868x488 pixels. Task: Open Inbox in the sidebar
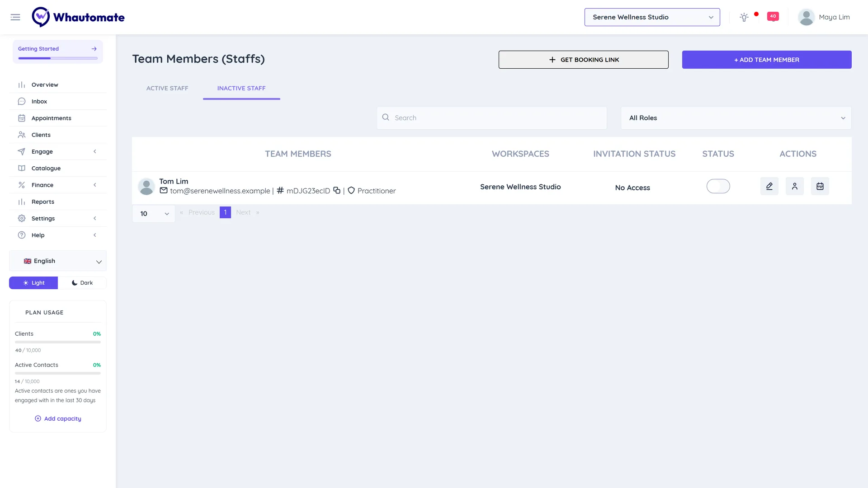point(58,101)
